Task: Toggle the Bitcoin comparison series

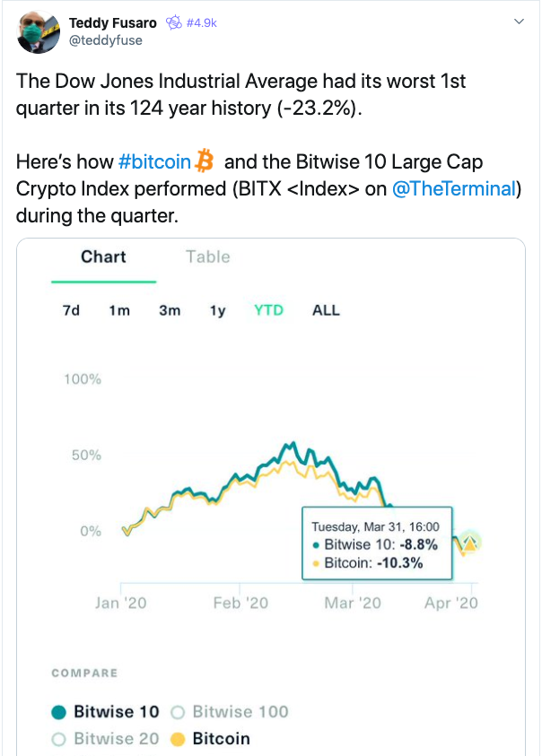Action: point(211,739)
